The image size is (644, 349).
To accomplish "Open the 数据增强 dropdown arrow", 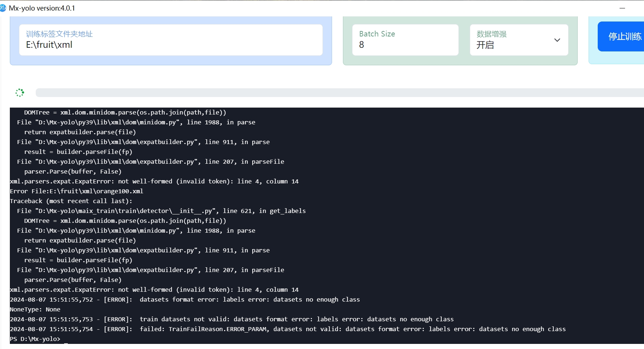I will [557, 40].
